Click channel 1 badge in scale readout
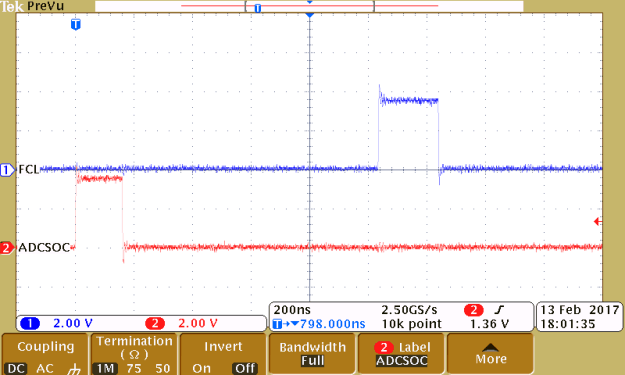 point(30,323)
